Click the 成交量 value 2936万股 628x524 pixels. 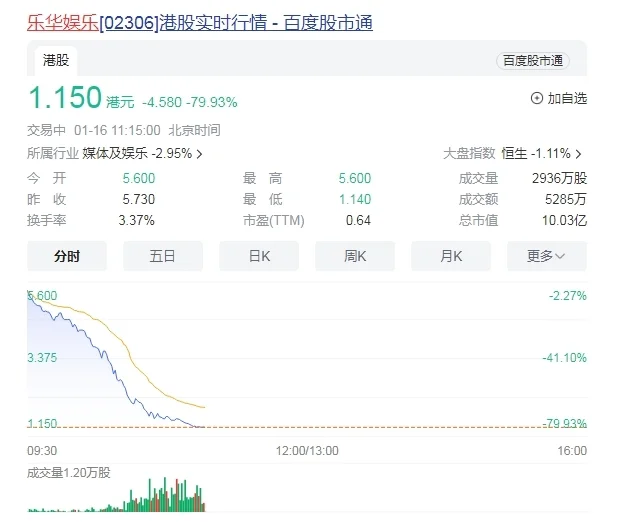[x=559, y=178]
